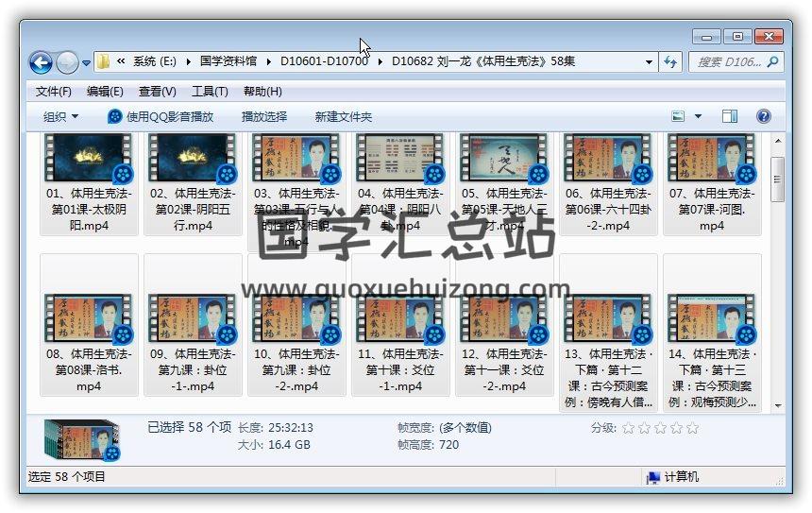Expand the address bar history dropdown
Viewport: 812px width, 513px height.
tap(649, 62)
